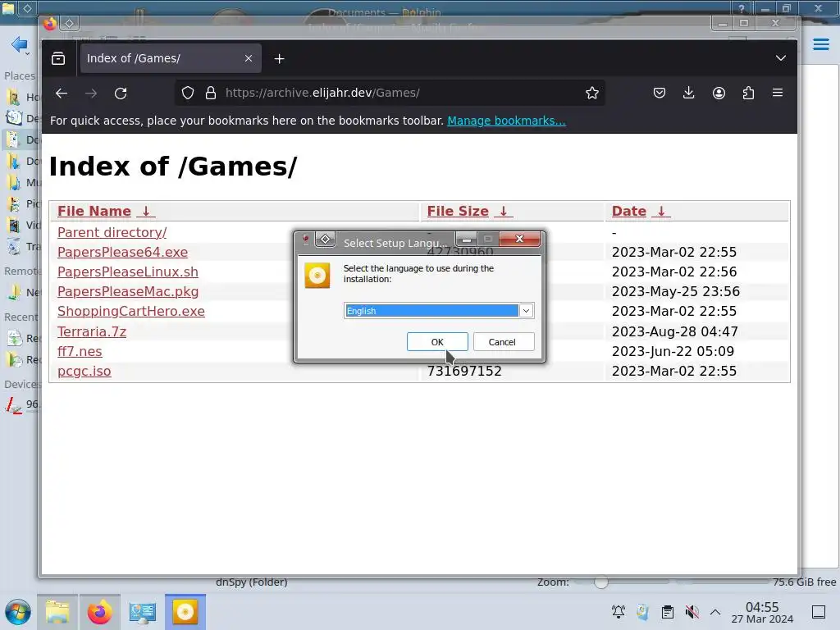The height and width of the screenshot is (630, 840).
Task: Open clipboard tray icon
Action: (x=668, y=612)
